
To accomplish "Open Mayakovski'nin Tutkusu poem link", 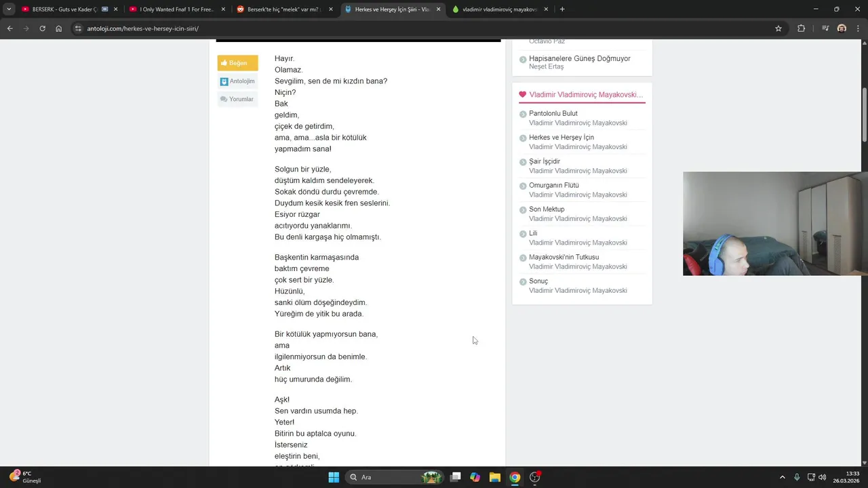I will click(564, 257).
